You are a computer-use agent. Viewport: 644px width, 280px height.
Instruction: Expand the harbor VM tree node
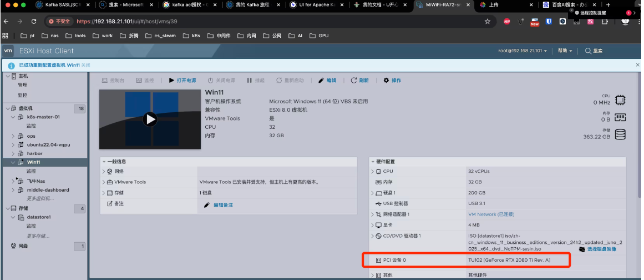coord(13,153)
